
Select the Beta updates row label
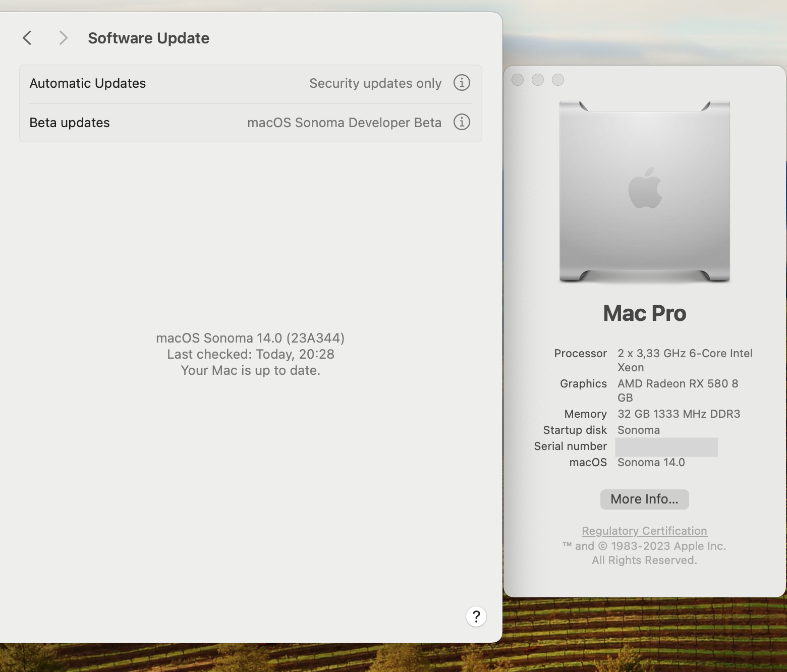point(70,123)
